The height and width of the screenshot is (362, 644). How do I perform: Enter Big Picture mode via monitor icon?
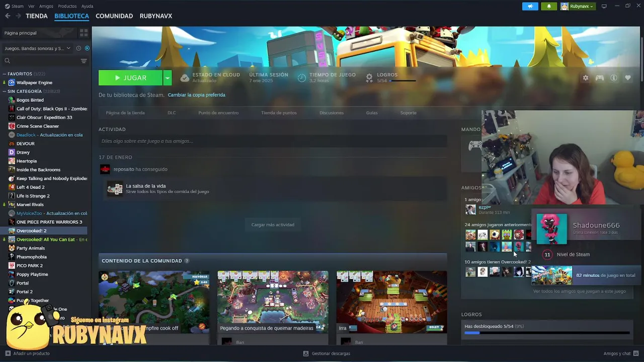604,6
